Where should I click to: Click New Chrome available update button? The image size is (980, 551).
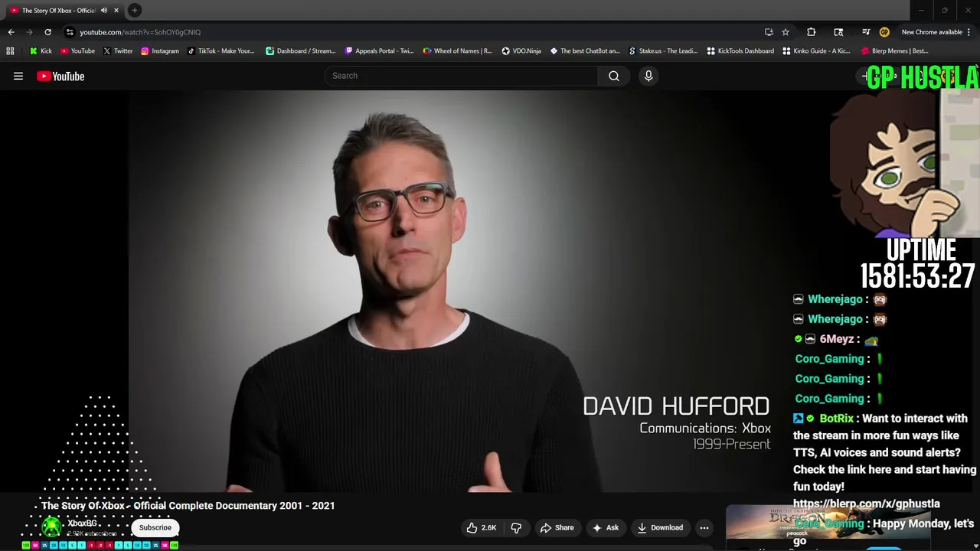pos(932,32)
